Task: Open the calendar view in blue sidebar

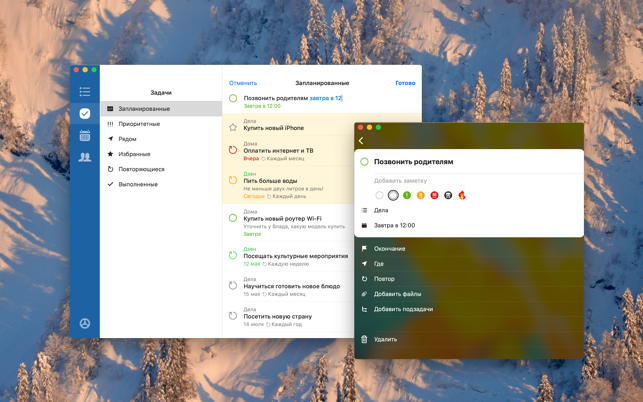Action: pyautogui.click(x=85, y=135)
